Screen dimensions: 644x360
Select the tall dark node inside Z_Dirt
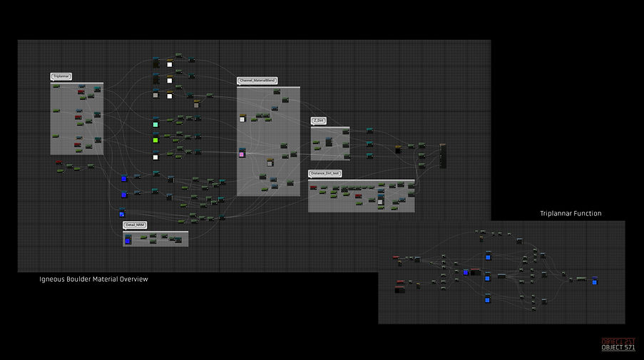[329, 142]
